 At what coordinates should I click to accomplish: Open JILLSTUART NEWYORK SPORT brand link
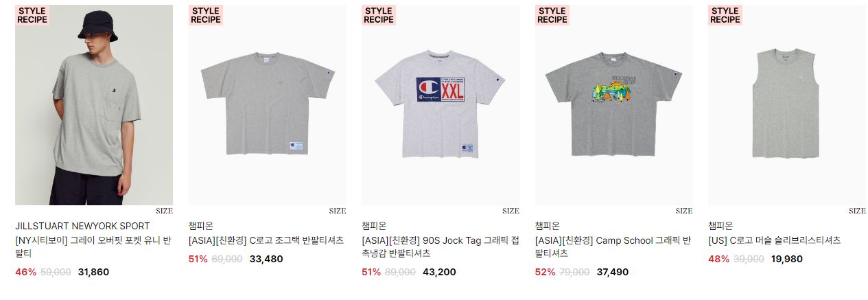(82, 226)
